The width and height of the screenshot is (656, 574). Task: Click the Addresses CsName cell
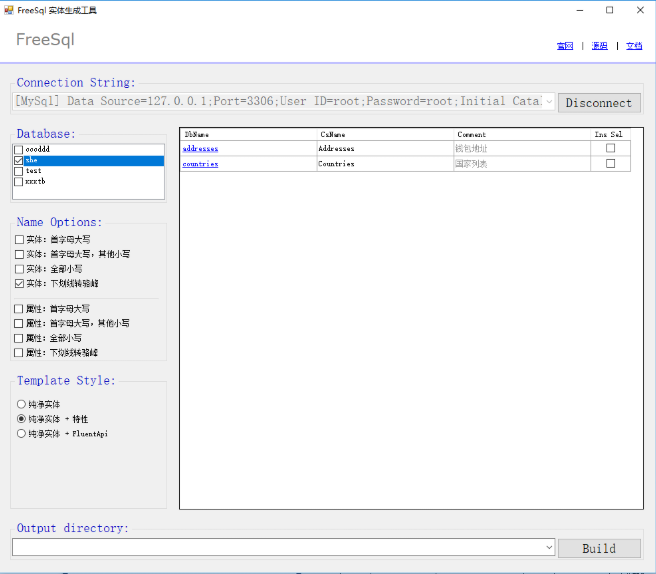(x=385, y=149)
